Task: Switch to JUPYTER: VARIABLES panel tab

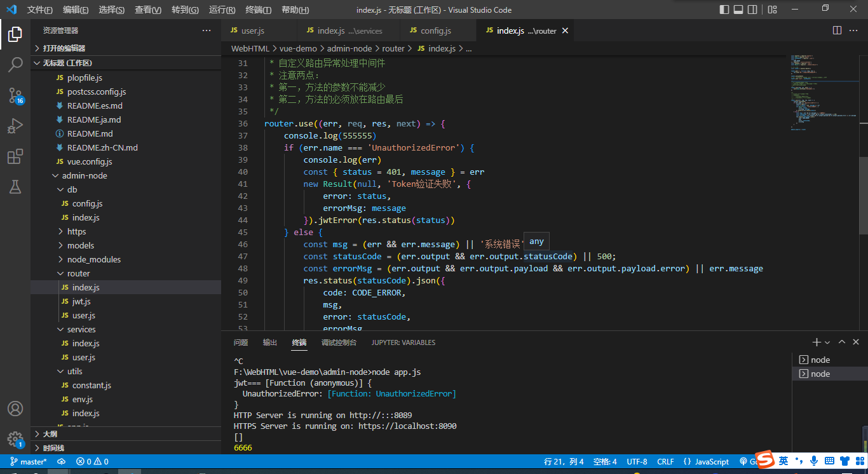Action: (403, 342)
